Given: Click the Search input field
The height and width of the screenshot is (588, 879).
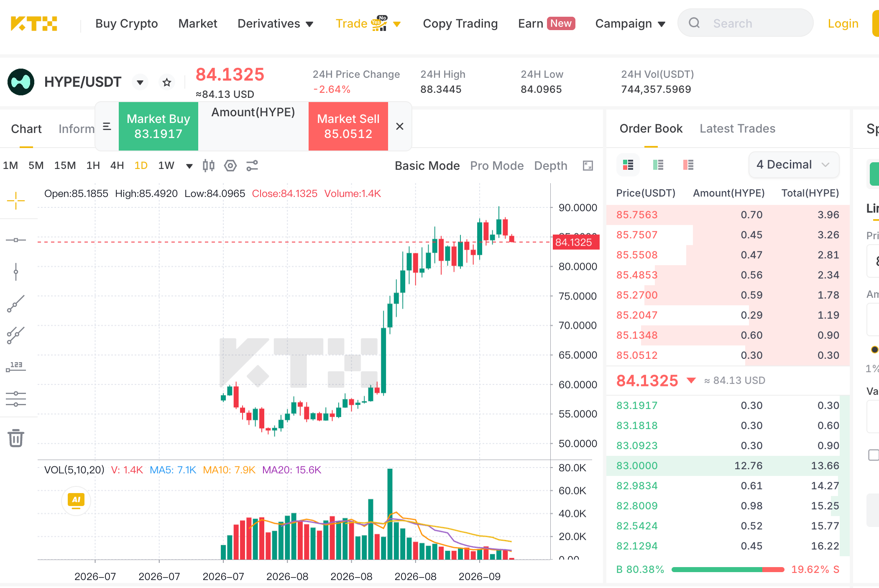Looking at the screenshot, I should (x=745, y=23).
